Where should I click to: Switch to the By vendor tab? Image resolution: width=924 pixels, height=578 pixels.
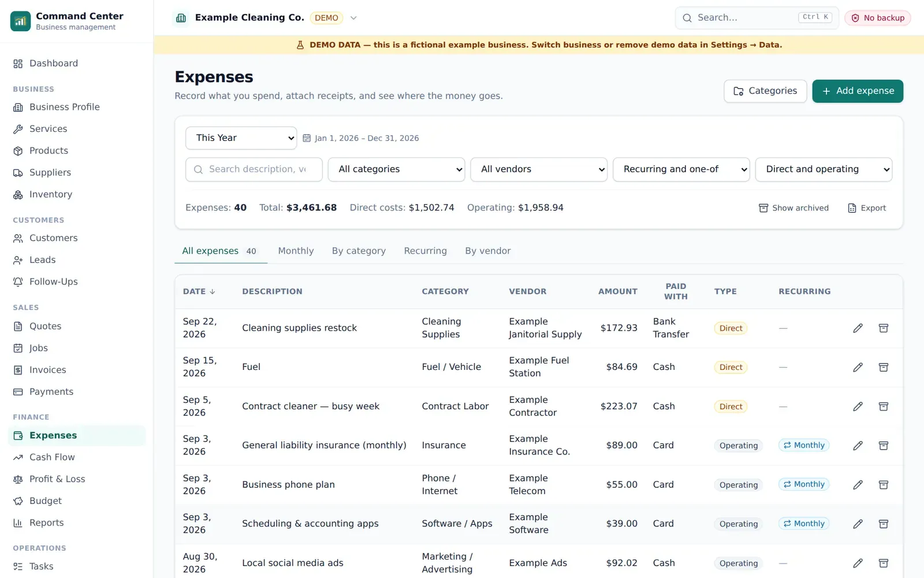(488, 251)
